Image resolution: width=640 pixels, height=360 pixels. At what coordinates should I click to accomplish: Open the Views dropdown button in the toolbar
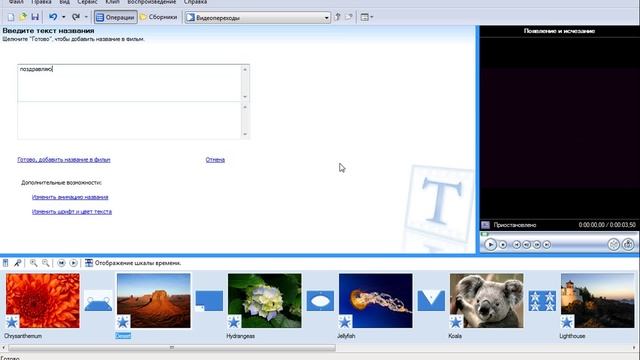[x=367, y=17]
